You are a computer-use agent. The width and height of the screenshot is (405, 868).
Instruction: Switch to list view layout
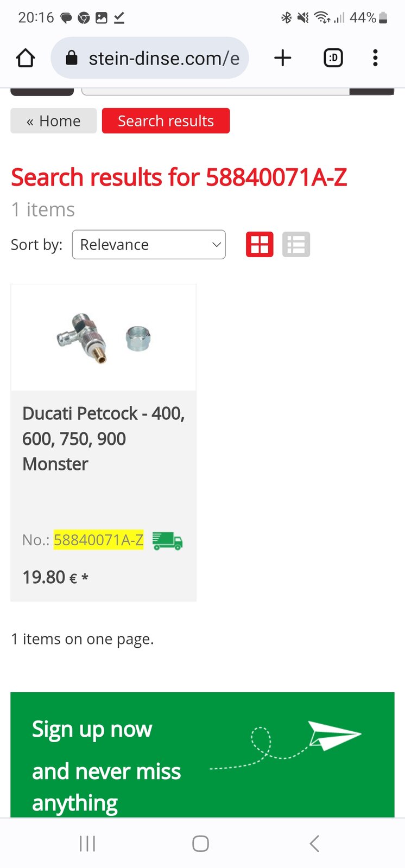pyautogui.click(x=296, y=245)
